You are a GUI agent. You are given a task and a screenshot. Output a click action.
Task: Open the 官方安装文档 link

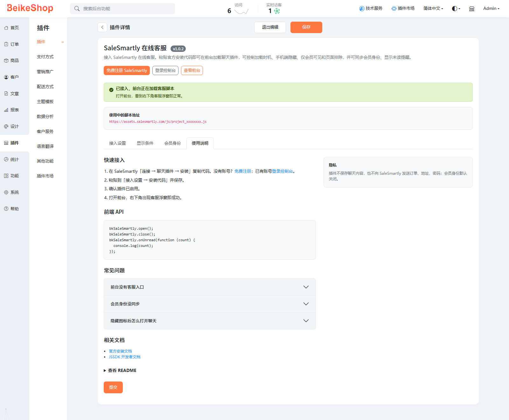click(x=121, y=351)
